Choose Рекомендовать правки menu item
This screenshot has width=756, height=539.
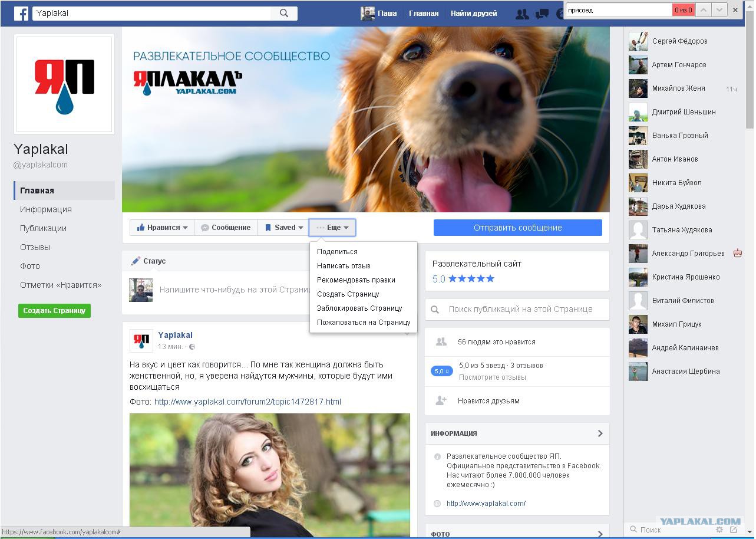click(356, 280)
